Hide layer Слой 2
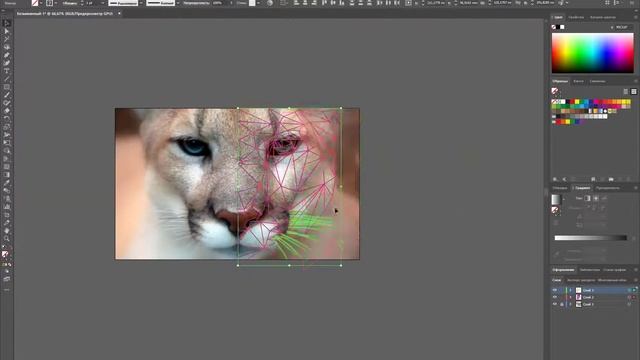Viewport: 640px width, 360px height. (x=554, y=297)
